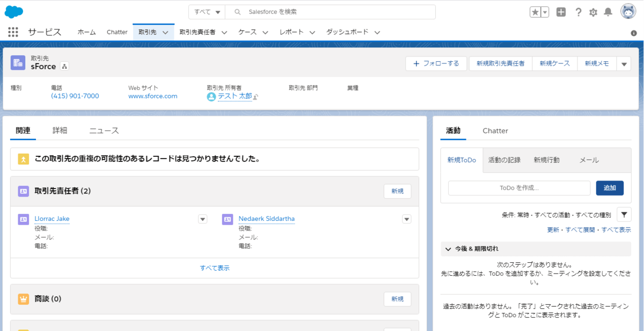Click the 新規ケース button
644x331 pixels.
[555, 63]
